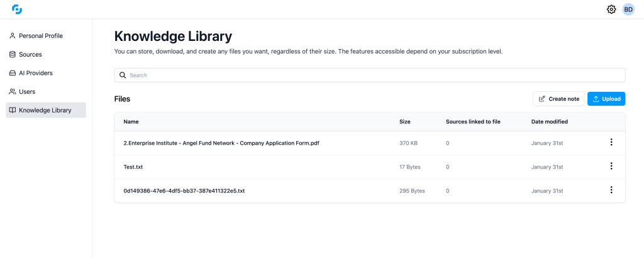Image resolution: width=644 pixels, height=258 pixels.
Task: Click the AI Providers drive icon
Action: click(13, 73)
